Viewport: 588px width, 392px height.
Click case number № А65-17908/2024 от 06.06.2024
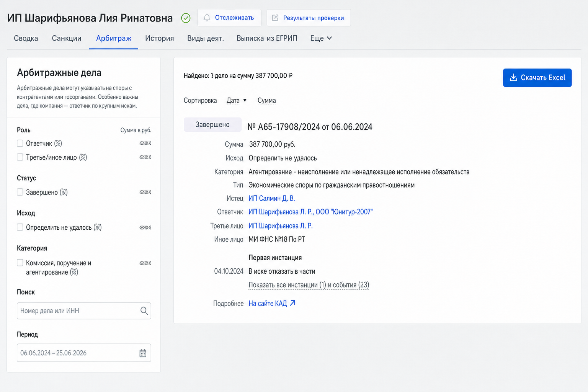(310, 127)
